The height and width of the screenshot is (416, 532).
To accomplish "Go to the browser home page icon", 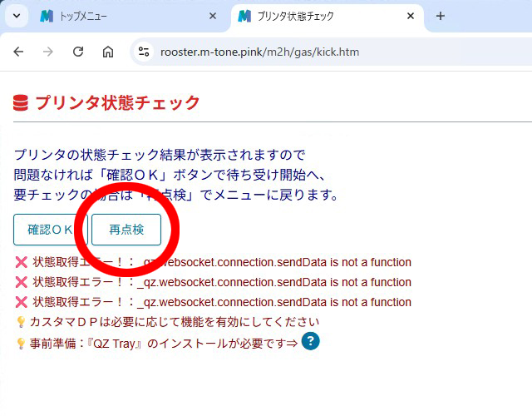I will (x=108, y=52).
